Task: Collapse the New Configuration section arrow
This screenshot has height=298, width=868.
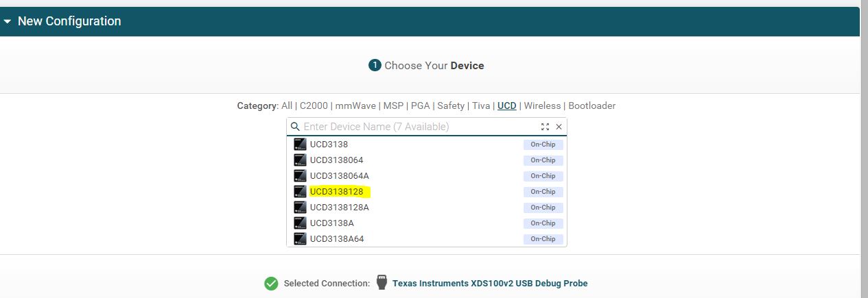Action: [x=8, y=22]
